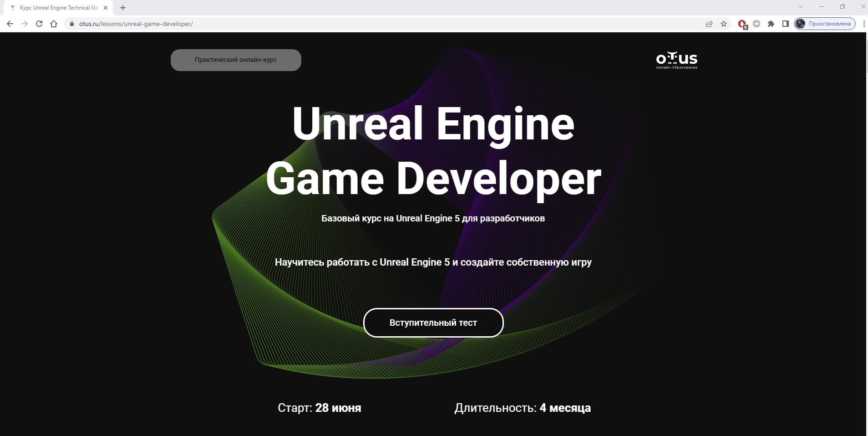Click the padlock site info icon
The image size is (868, 436).
(x=71, y=24)
